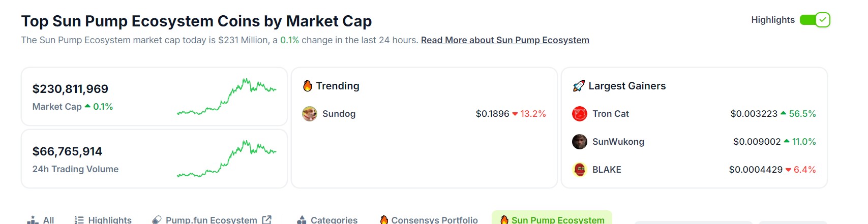Click the Trending fire icon
The image size is (868, 224).
pos(307,86)
